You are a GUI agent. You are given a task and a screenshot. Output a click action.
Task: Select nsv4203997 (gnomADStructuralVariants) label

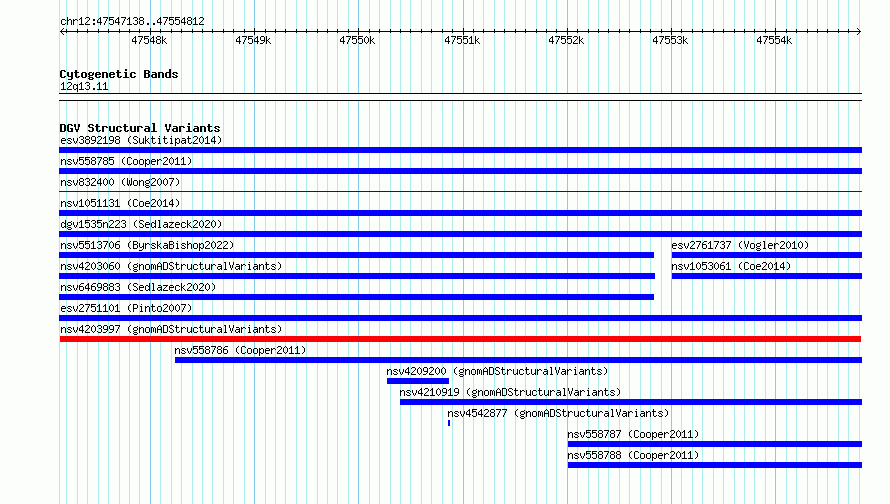click(171, 329)
